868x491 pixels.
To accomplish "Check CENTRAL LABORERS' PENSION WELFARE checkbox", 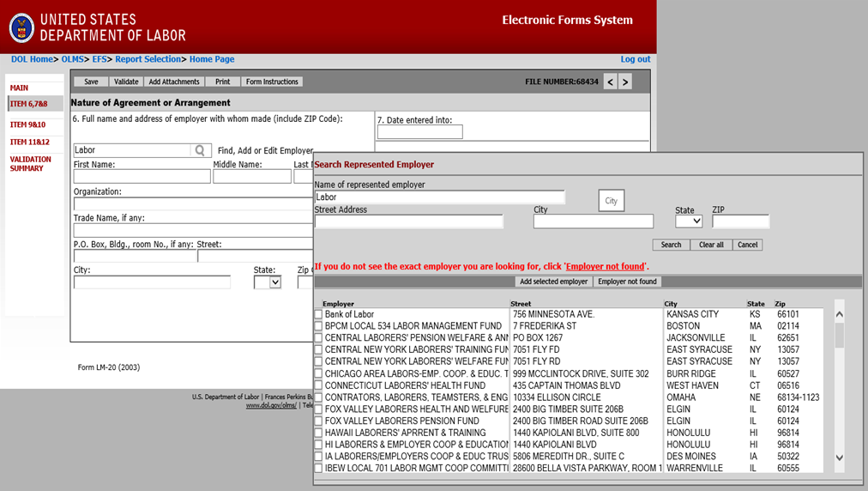I will pos(318,337).
